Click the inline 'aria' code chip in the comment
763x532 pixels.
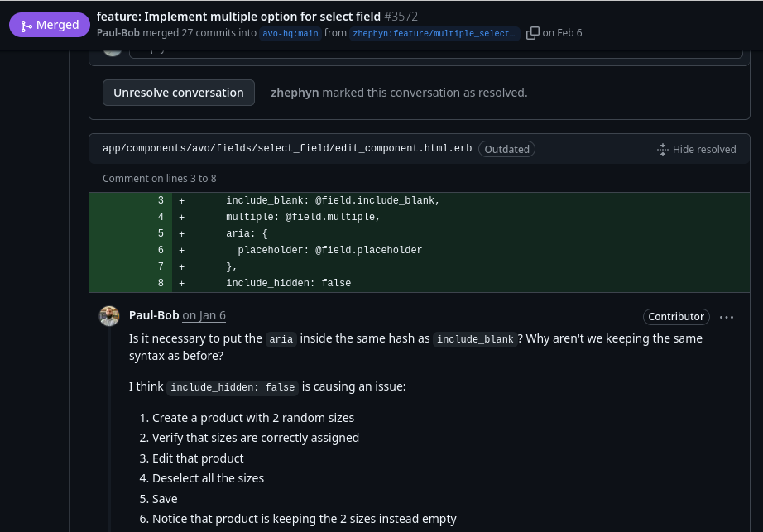pos(281,339)
